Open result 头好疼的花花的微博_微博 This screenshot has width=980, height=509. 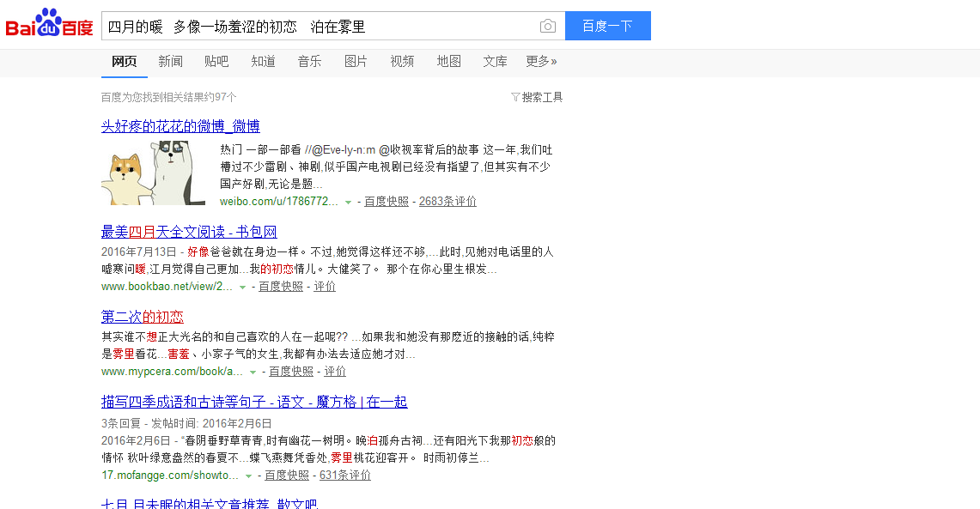tap(180, 126)
